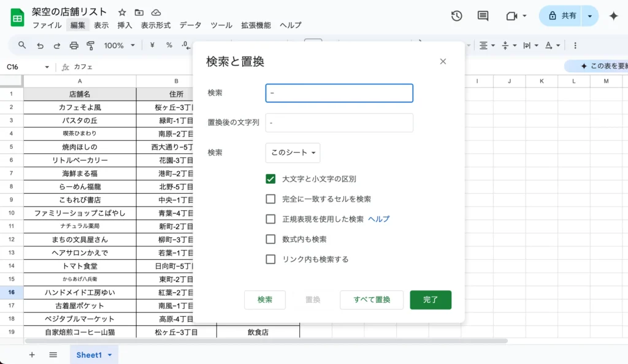
Task: Open the データ menu
Action: [190, 25]
